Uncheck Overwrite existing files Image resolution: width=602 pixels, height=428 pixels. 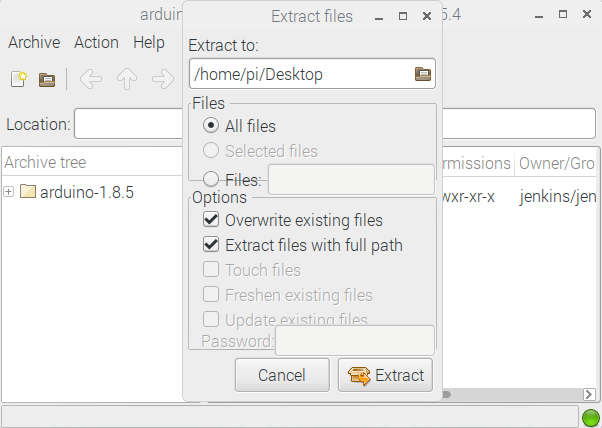[211, 220]
